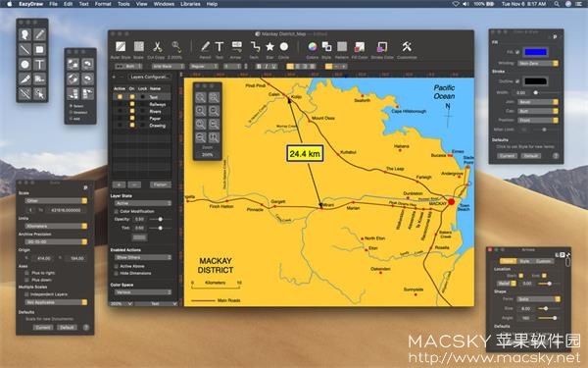Check the Color Modification option
Screen dimensions: 588x368
tap(117, 211)
